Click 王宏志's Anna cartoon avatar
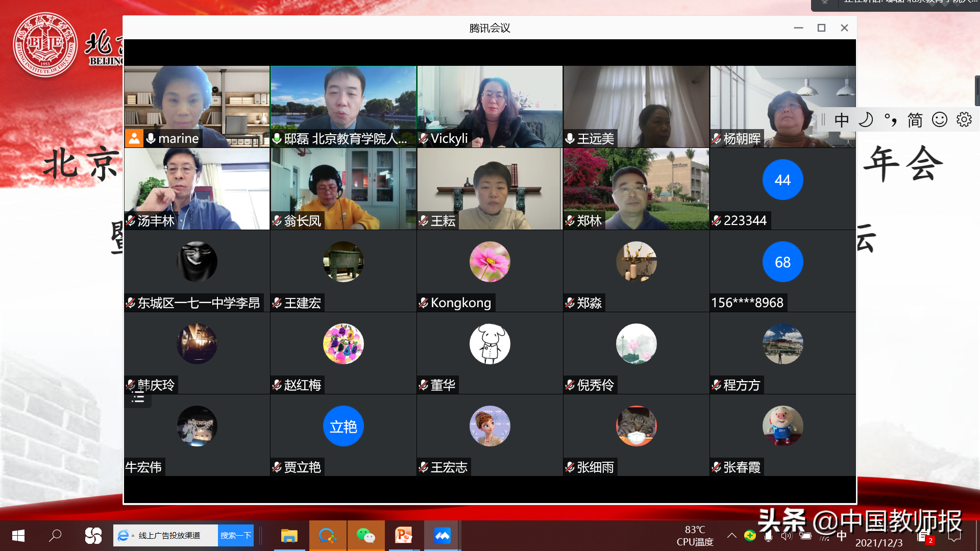 coord(489,426)
